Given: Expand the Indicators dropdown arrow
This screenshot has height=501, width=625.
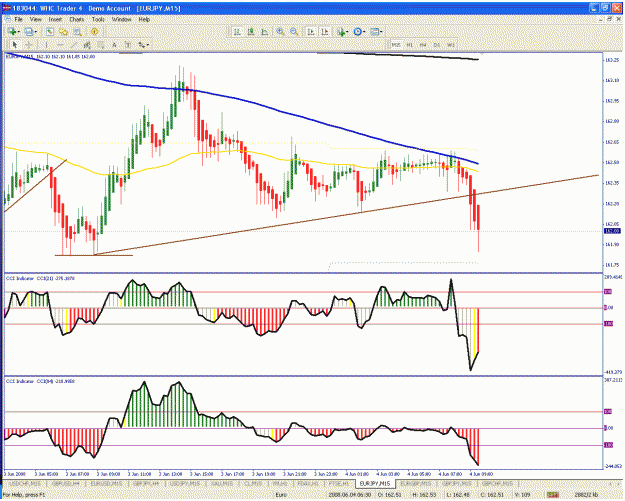Looking at the screenshot, I should (x=347, y=32).
